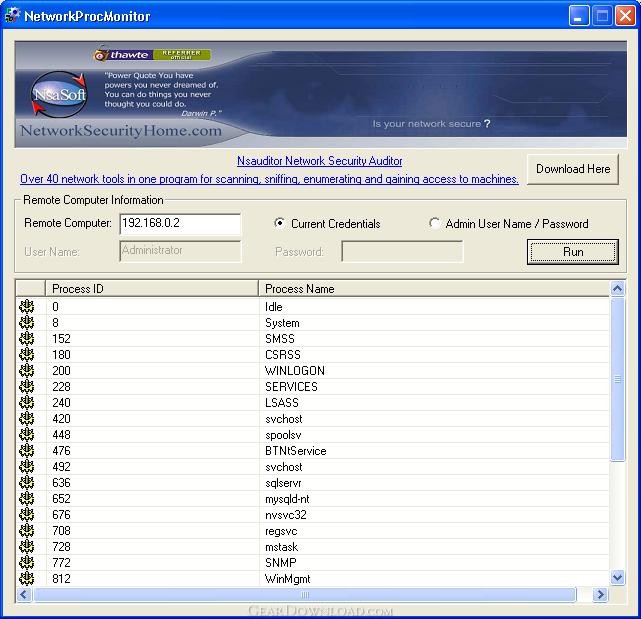Viewport: 641px width, 619px height.
Task: Select the gear icon for the WINLOGON row
Action: [x=27, y=371]
